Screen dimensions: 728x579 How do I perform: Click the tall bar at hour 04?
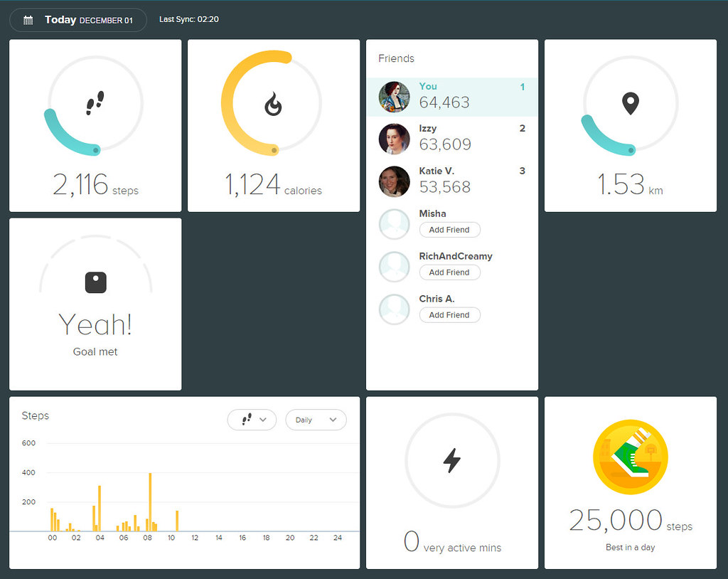pos(100,509)
